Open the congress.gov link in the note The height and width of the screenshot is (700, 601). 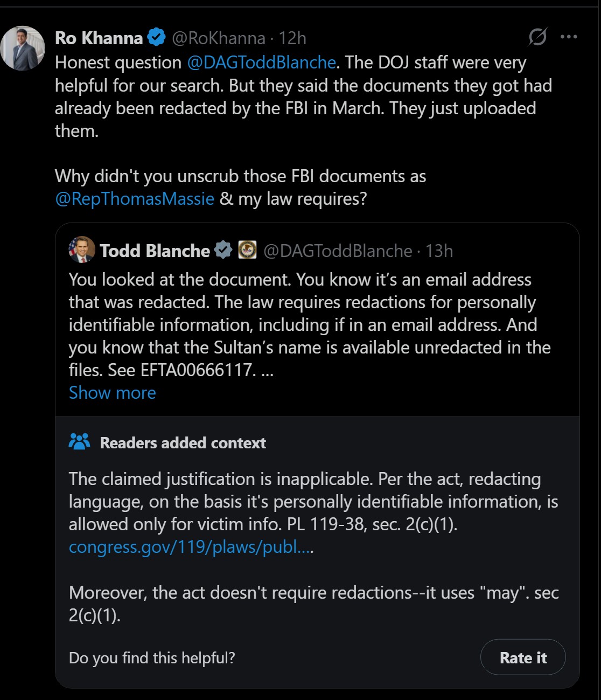click(190, 547)
